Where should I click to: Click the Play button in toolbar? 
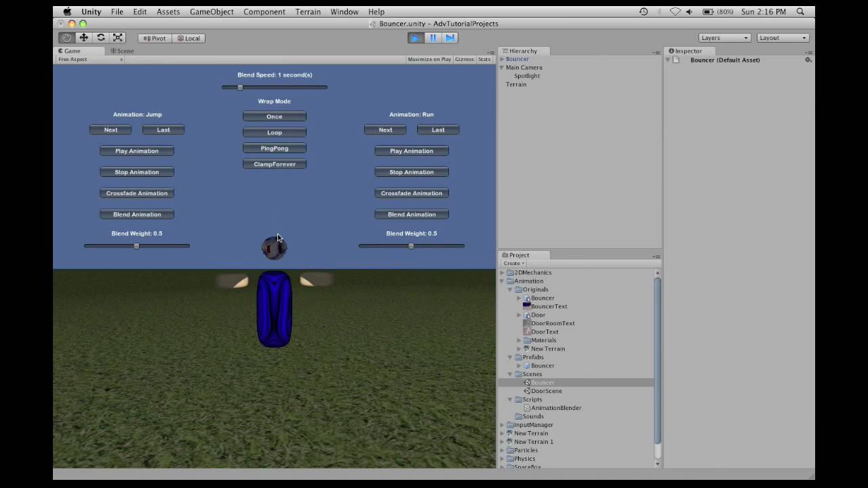(416, 38)
